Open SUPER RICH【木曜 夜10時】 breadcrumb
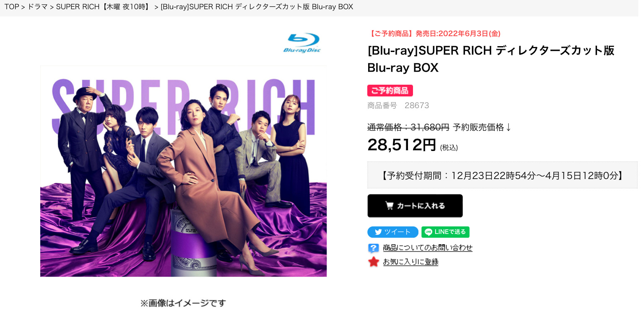This screenshot has width=644, height=322. (104, 7)
